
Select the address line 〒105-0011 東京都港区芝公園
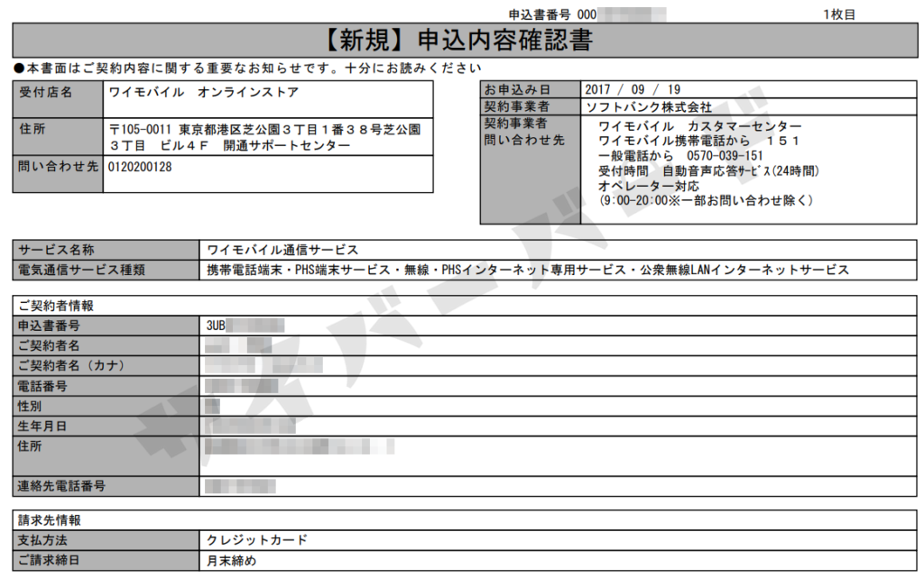pyautogui.click(x=265, y=130)
